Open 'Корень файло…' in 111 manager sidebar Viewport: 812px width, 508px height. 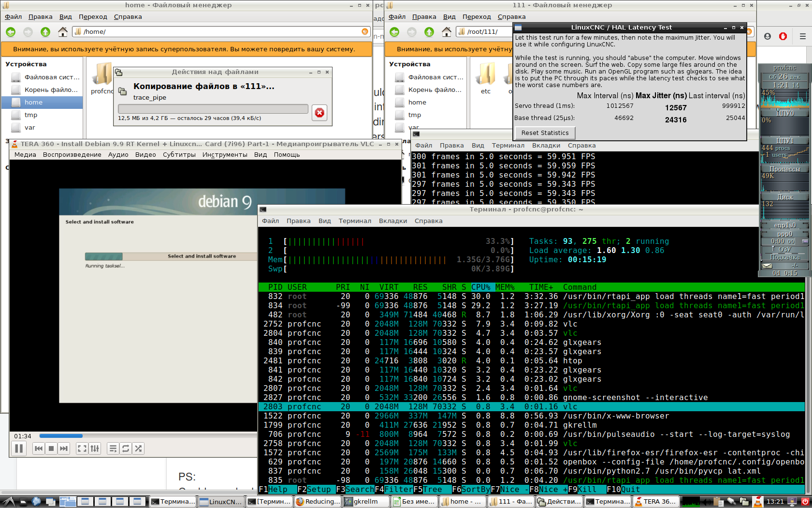tap(426, 90)
